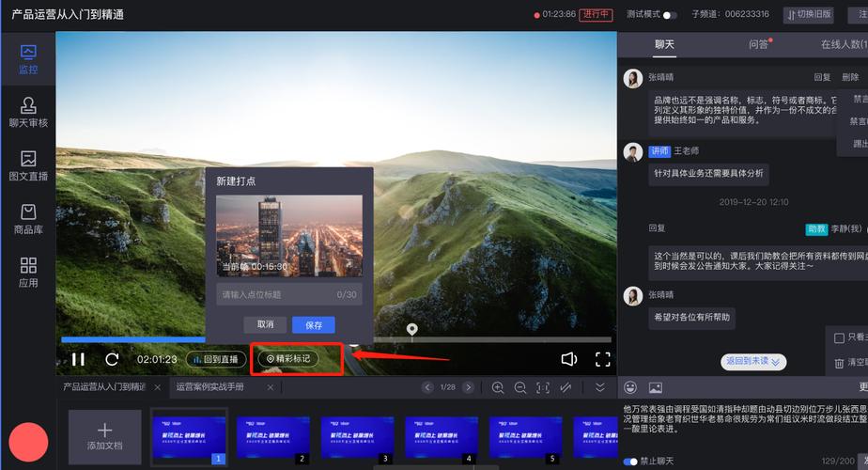Switch to the 在线人数 tab
This screenshot has width=868, height=470.
pos(844,44)
